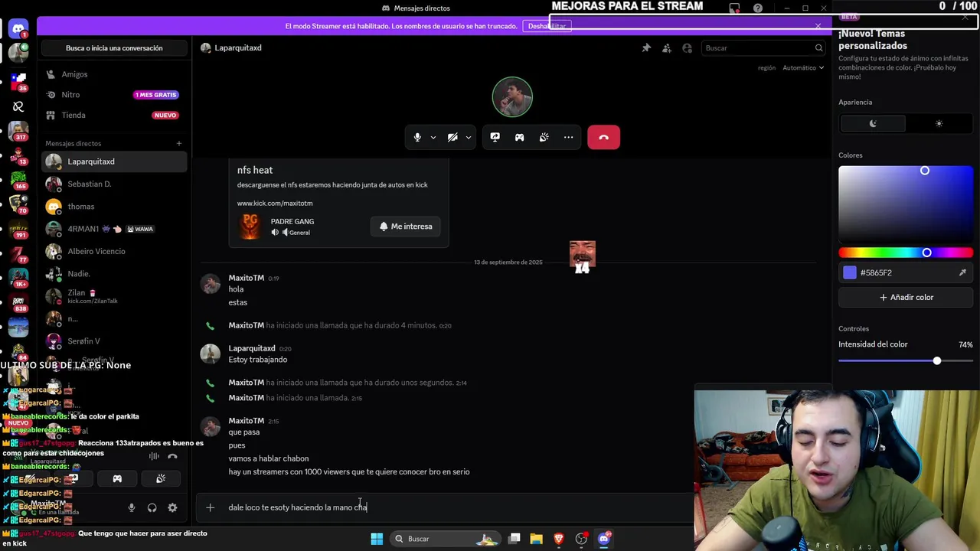Open Task View on taskbar
This screenshot has width=980, height=551.
pyautogui.click(x=514, y=539)
